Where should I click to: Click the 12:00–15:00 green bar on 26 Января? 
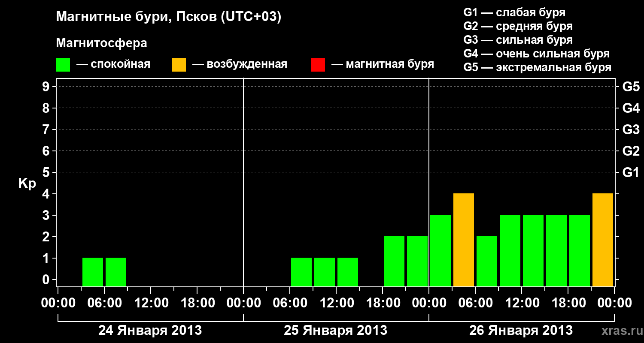[x=533, y=251]
